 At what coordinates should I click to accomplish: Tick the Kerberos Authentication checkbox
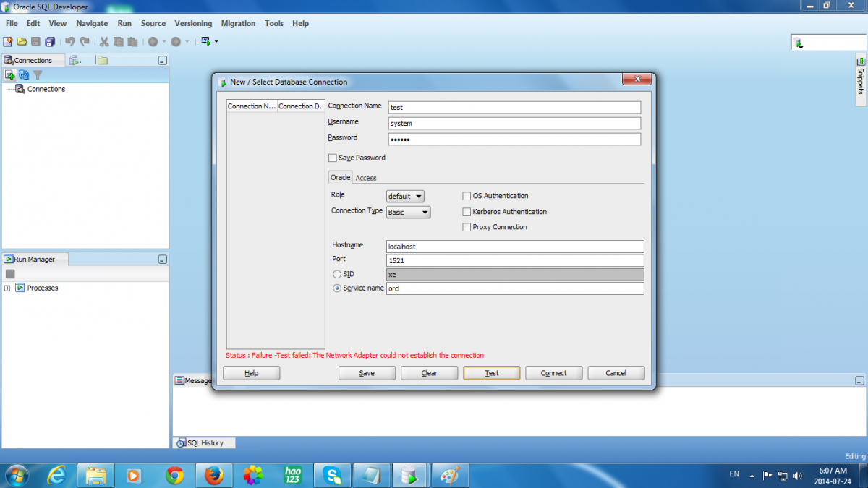467,212
